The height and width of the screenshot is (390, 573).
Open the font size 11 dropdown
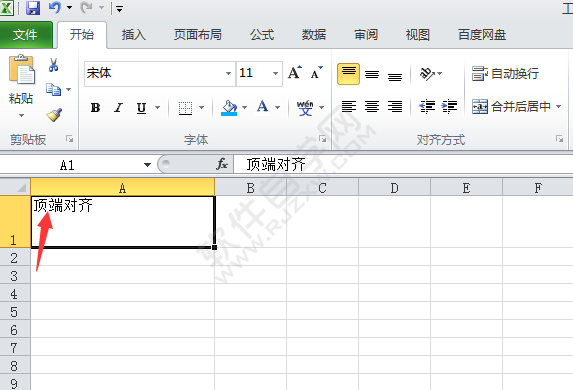(275, 73)
